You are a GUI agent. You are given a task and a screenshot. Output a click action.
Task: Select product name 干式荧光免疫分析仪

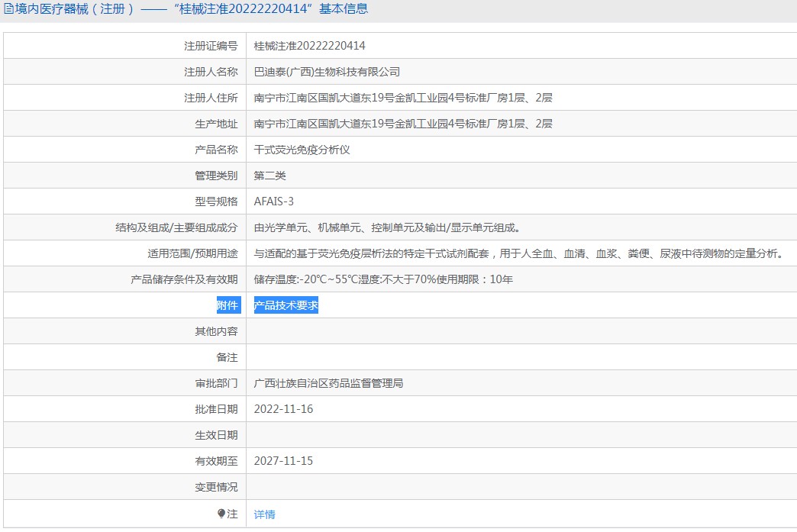pos(302,150)
